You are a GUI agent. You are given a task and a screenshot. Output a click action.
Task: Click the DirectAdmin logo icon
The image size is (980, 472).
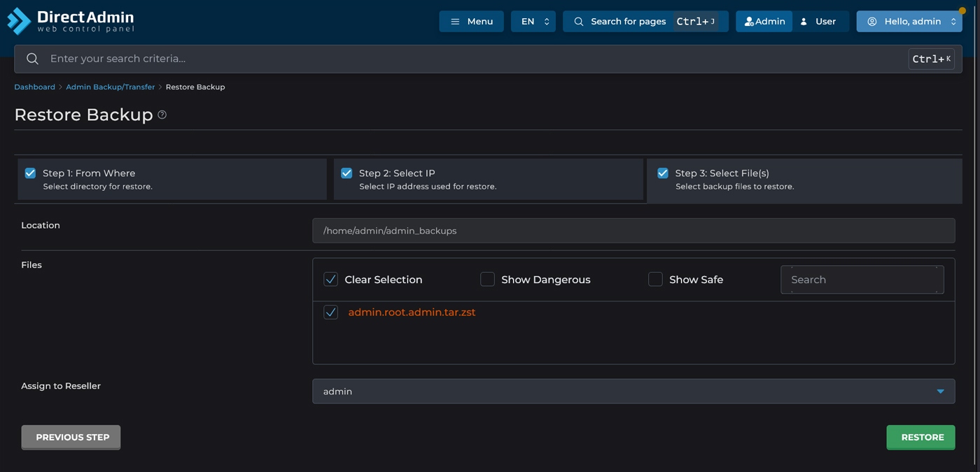click(19, 21)
